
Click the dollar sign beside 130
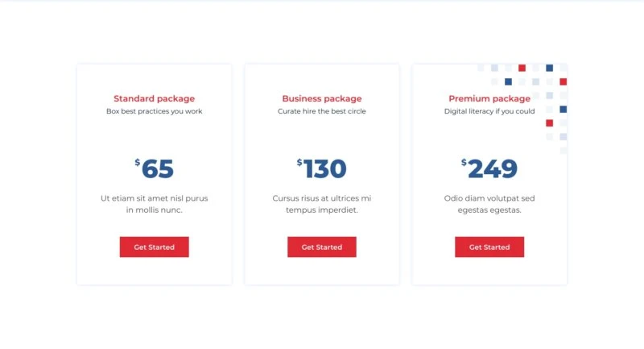299,163
